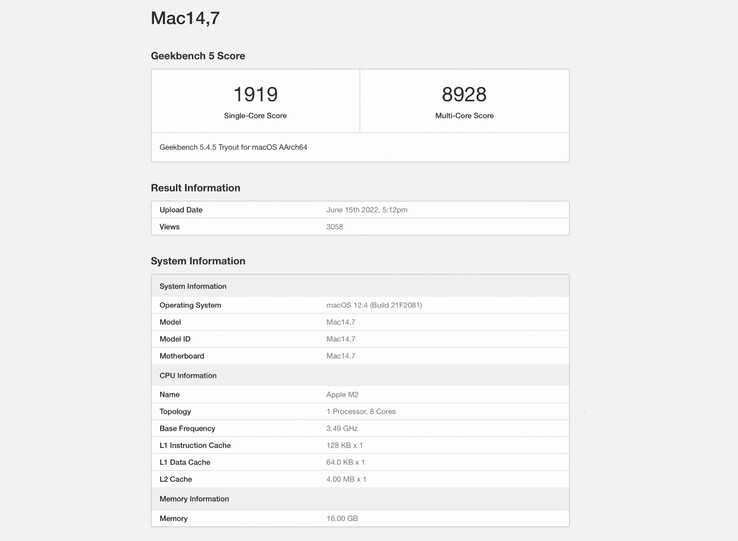
Task: Select the views count 3058
Action: pos(335,226)
